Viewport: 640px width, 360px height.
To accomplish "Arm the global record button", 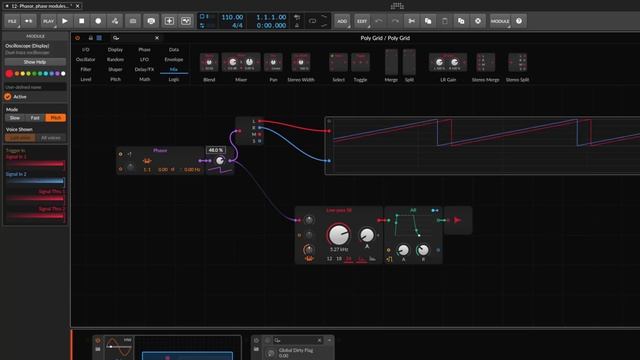I will coord(98,21).
